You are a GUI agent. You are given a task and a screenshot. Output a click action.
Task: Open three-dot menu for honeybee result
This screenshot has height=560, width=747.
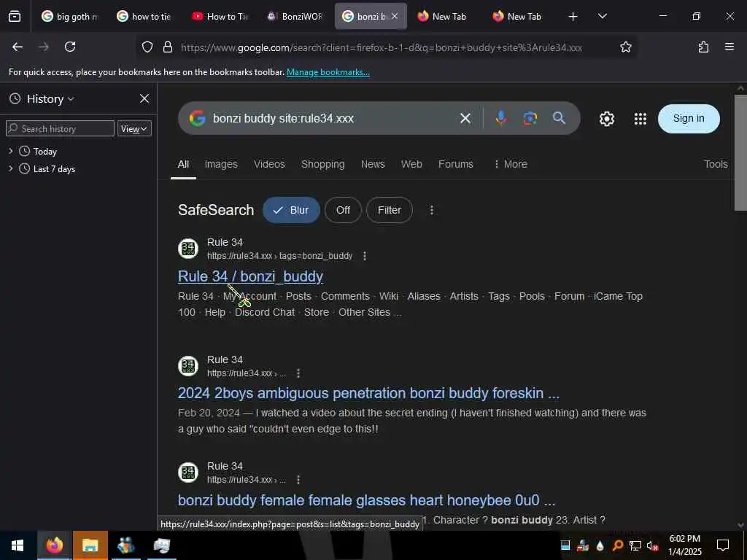[x=298, y=480]
